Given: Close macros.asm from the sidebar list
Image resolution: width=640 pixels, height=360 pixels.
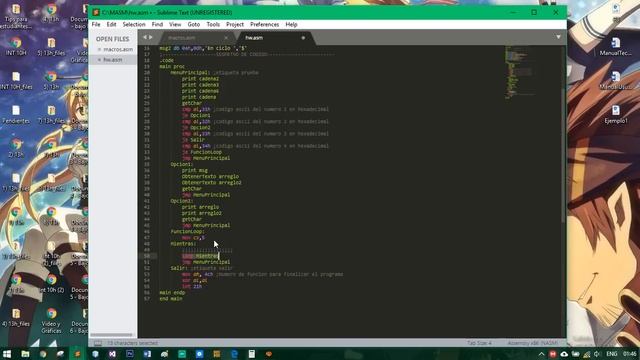Looking at the screenshot, I should [x=99, y=49].
